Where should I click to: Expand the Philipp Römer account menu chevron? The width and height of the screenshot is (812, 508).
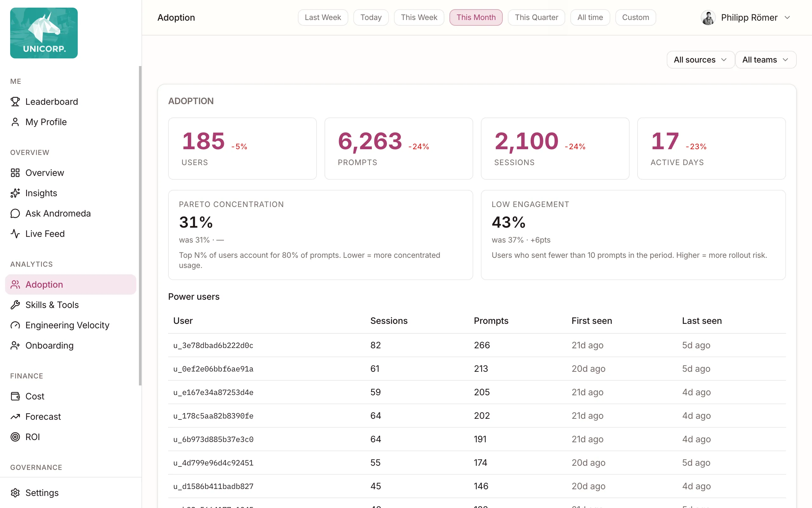point(787,17)
